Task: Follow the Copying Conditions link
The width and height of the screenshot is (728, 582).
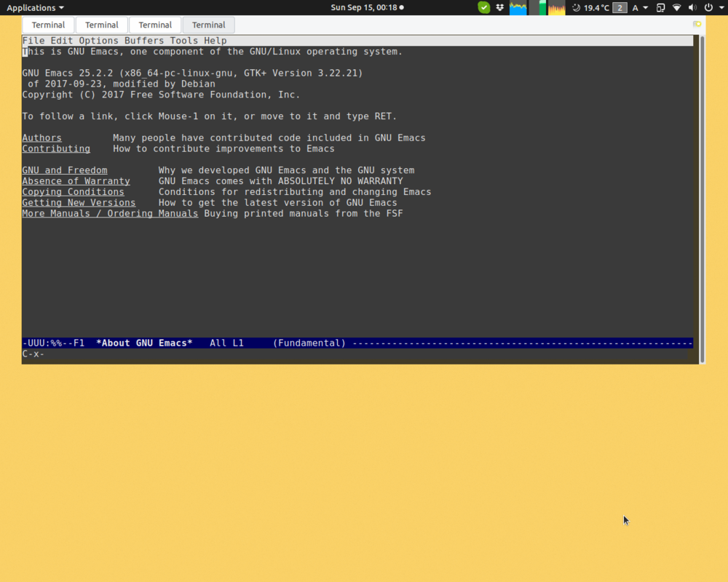Action: [x=74, y=191]
